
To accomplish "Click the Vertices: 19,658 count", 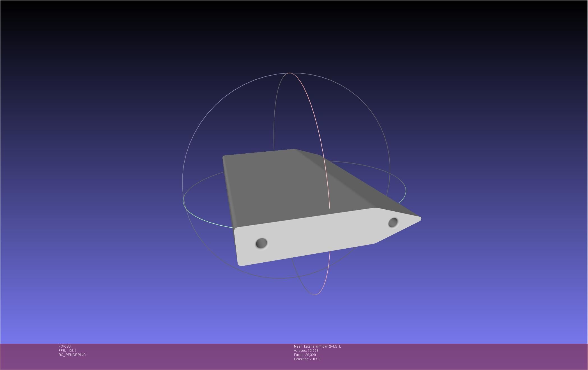I will 306,351.
